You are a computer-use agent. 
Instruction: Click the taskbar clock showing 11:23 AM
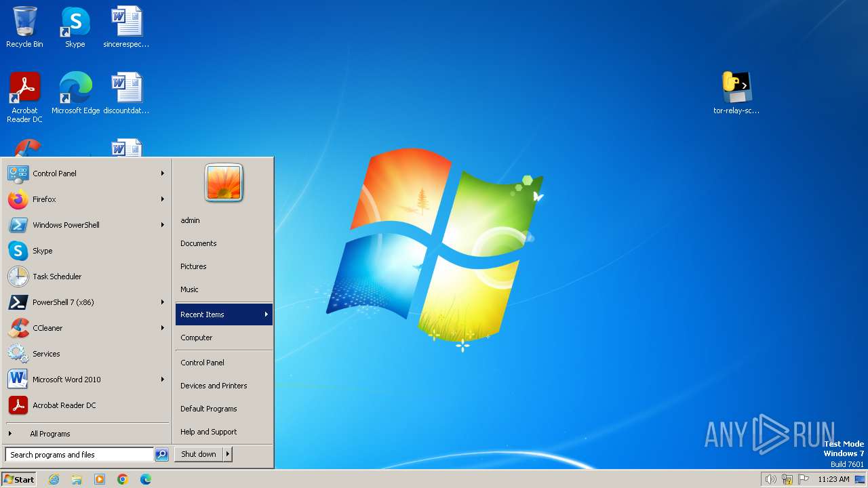(833, 479)
